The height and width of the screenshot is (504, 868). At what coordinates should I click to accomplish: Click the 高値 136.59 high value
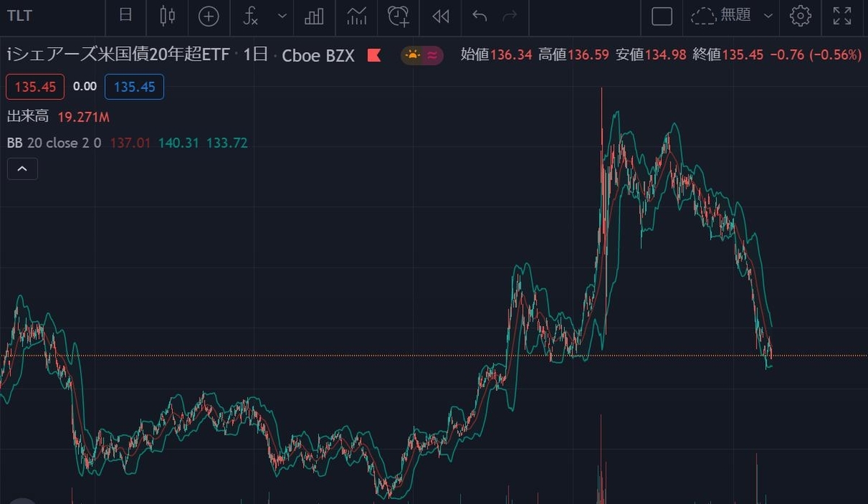pyautogui.click(x=574, y=55)
